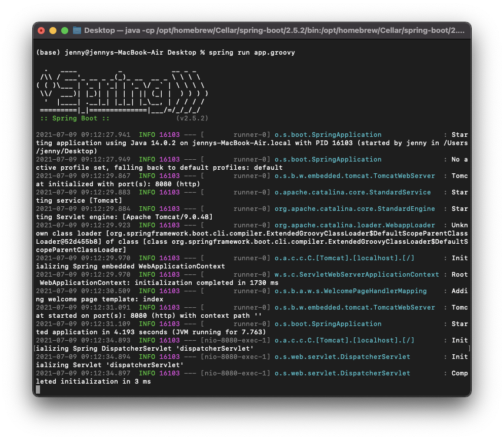The image size is (504, 440).
Task: Click the ':: Spring Boot ::' green label
Action: coord(75,118)
